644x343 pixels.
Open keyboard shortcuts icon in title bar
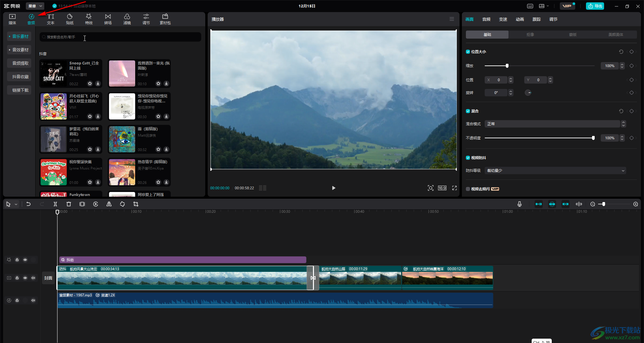(530, 6)
